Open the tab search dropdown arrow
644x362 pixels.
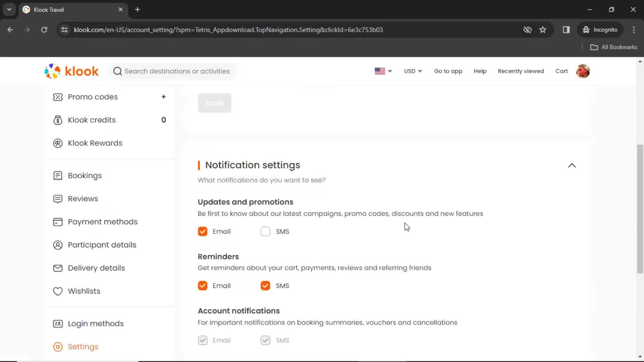[9, 9]
